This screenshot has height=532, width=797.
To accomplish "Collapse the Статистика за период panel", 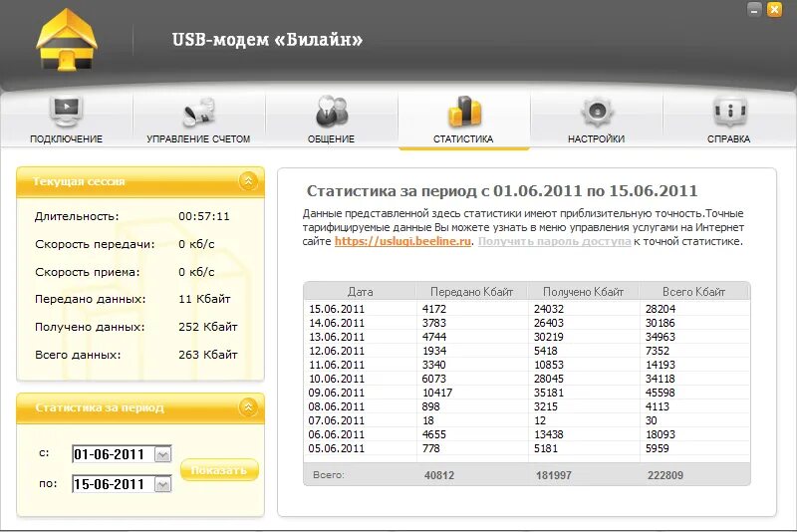I will click(x=248, y=407).
